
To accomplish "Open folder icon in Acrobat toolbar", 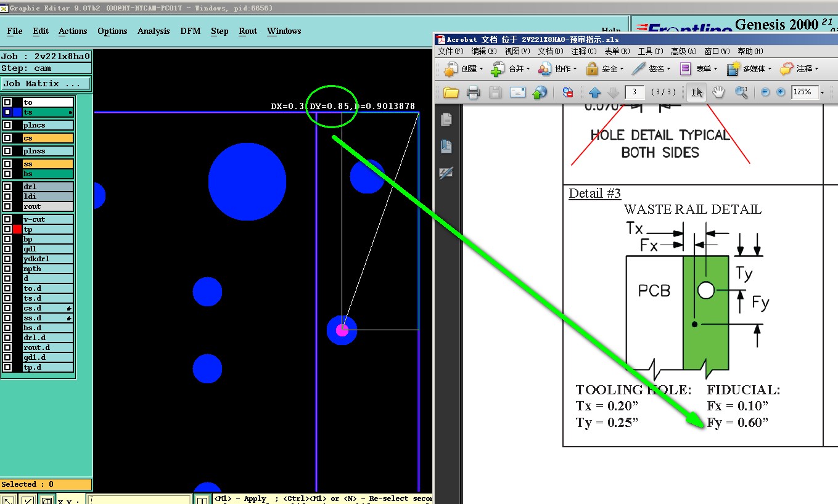I will (x=451, y=92).
